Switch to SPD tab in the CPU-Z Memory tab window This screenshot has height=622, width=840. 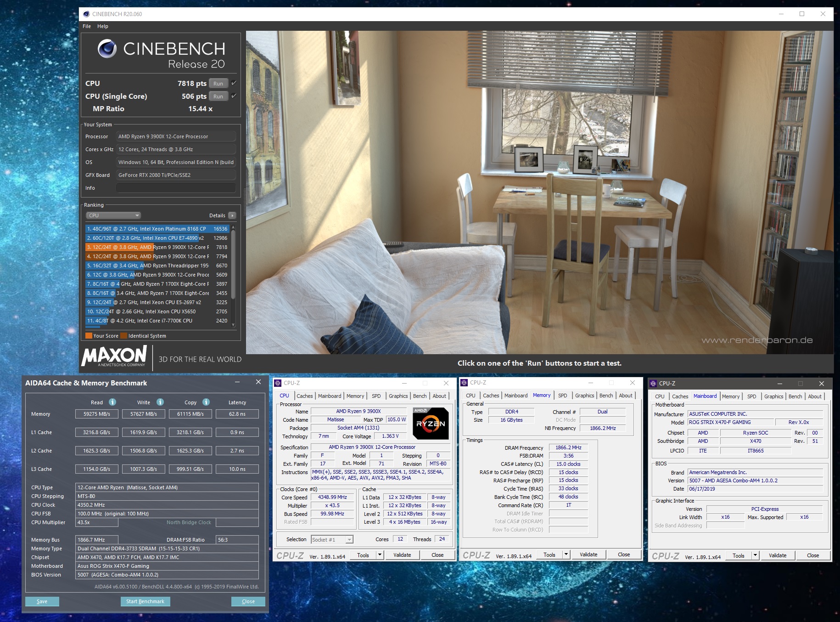[x=563, y=396]
